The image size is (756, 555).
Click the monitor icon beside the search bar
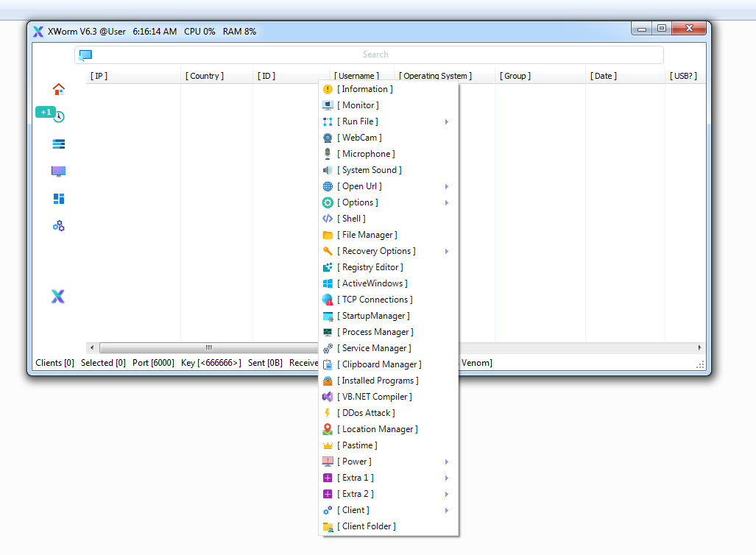pyautogui.click(x=85, y=54)
